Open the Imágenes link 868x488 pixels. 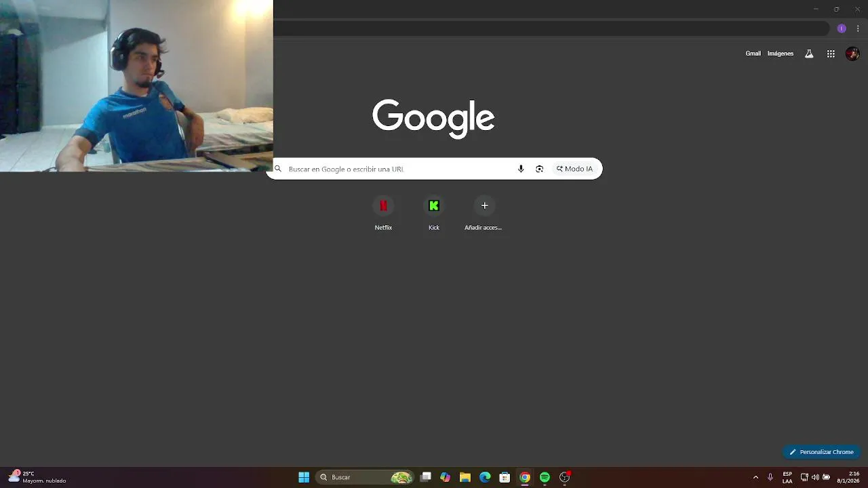pyautogui.click(x=780, y=54)
